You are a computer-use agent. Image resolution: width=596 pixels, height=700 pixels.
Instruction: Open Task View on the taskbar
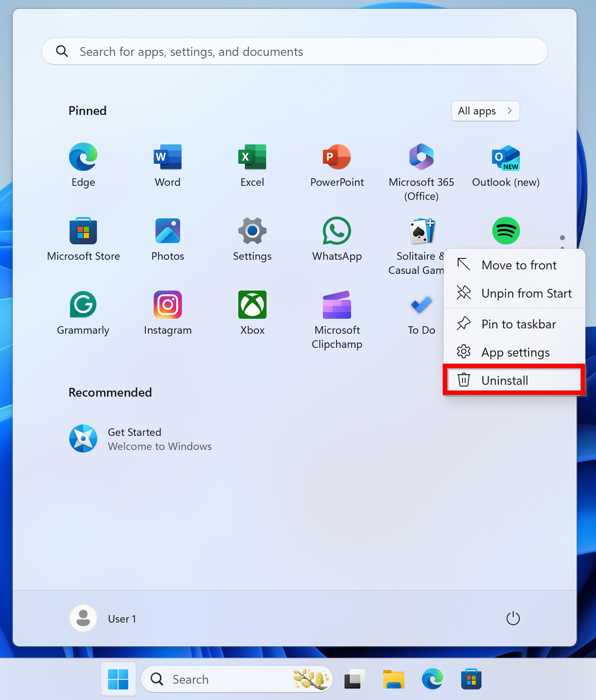pos(355,679)
